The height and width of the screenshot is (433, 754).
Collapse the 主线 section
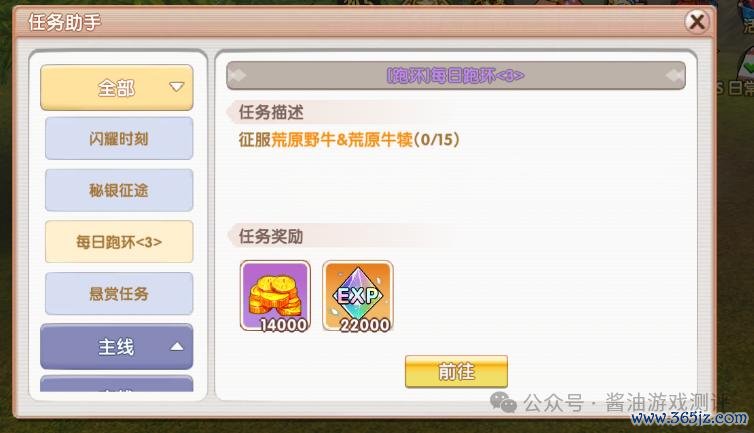tap(117, 347)
